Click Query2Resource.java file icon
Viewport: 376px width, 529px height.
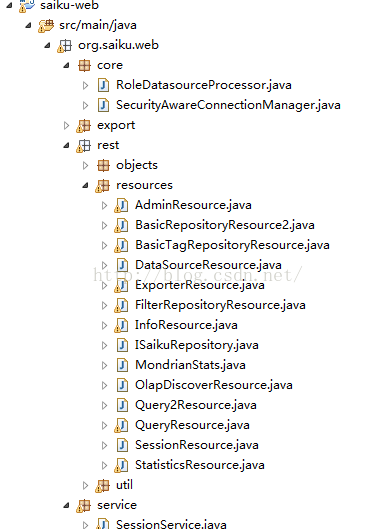(x=122, y=405)
